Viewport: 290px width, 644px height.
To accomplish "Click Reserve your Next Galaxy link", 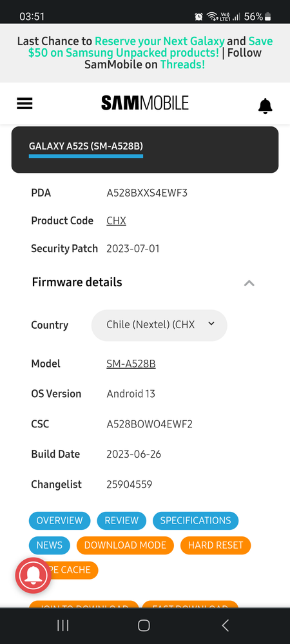I will [160, 41].
